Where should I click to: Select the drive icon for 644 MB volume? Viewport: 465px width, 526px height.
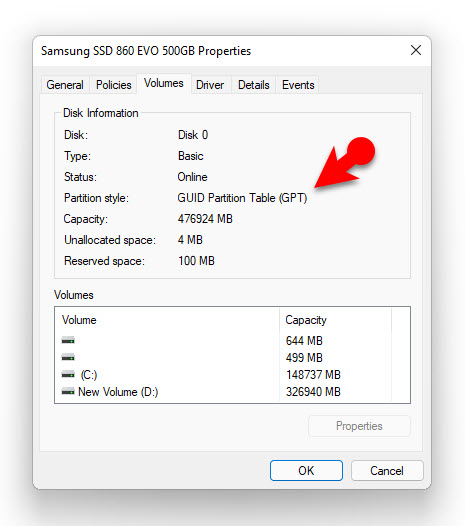click(68, 340)
